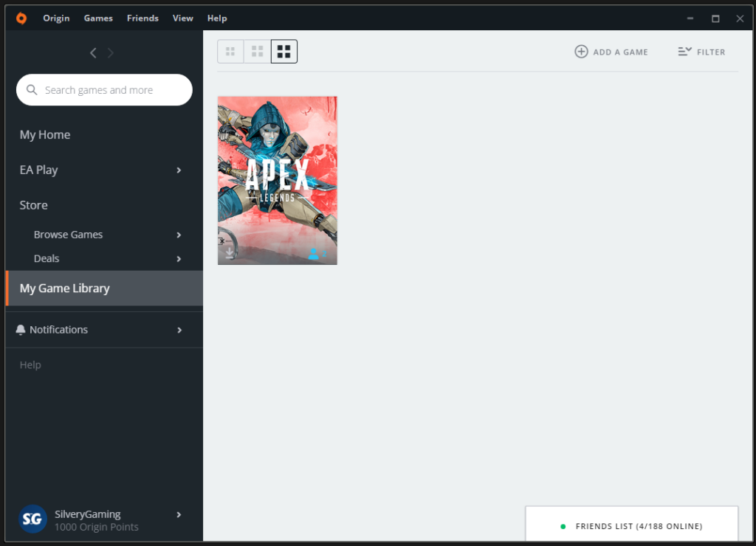
Task: Click ADD A GAME button
Action: coord(611,52)
